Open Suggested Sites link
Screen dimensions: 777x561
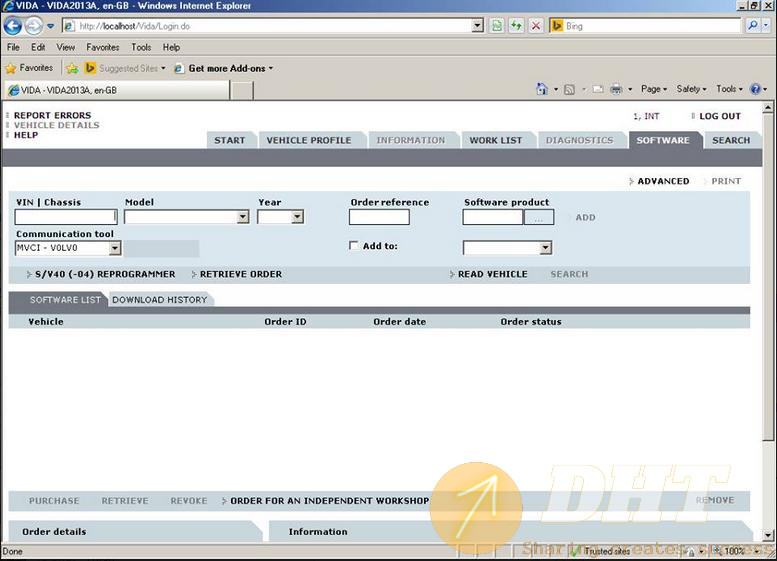[125, 68]
